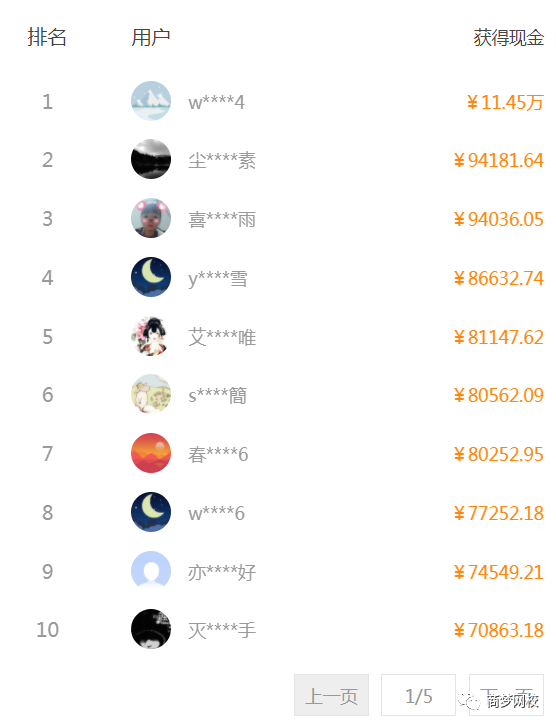Open the geisha illustration avatar of 艾****唯

(151, 336)
